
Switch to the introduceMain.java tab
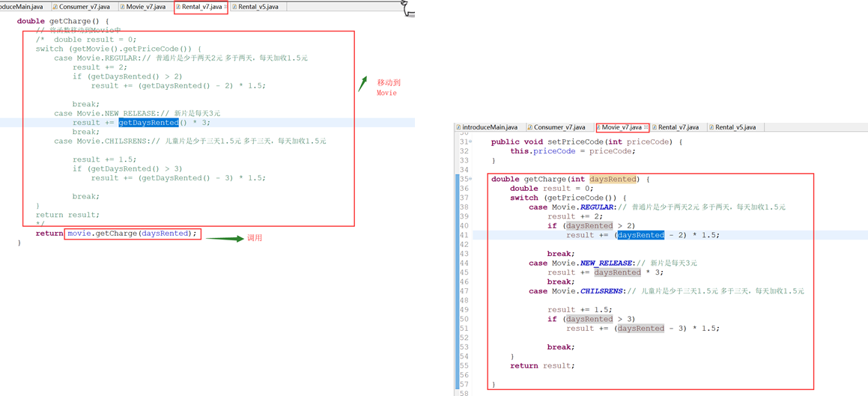pos(490,127)
